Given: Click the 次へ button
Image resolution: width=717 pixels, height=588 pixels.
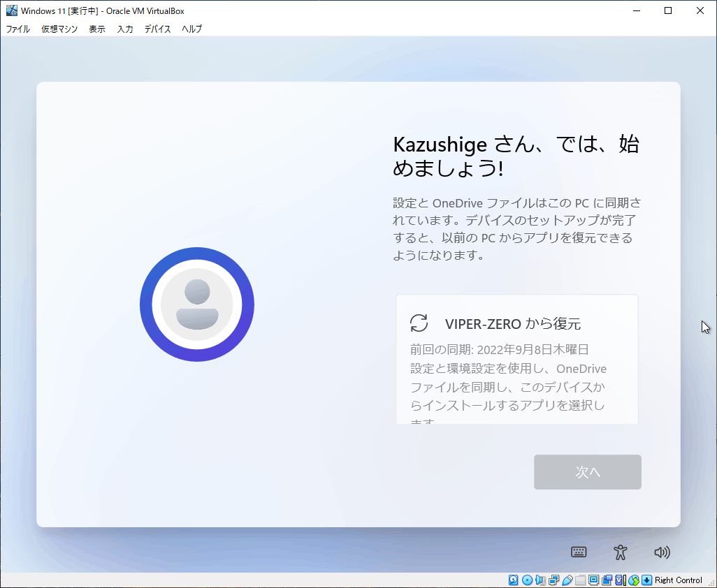Looking at the screenshot, I should click(588, 472).
